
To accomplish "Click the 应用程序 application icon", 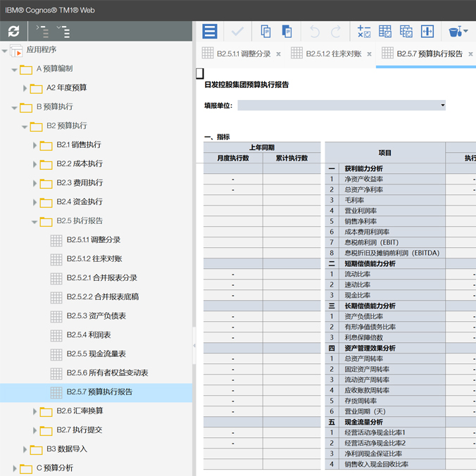I will pos(16,51).
